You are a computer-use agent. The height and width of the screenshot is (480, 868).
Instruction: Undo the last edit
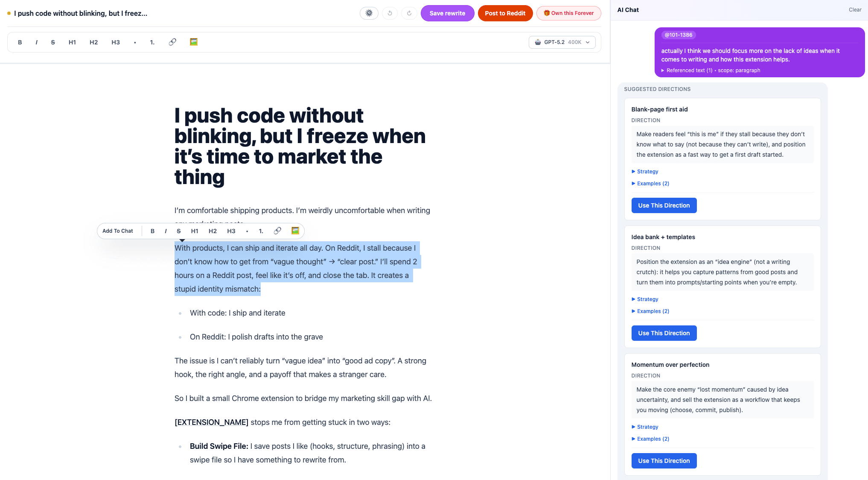pos(389,13)
